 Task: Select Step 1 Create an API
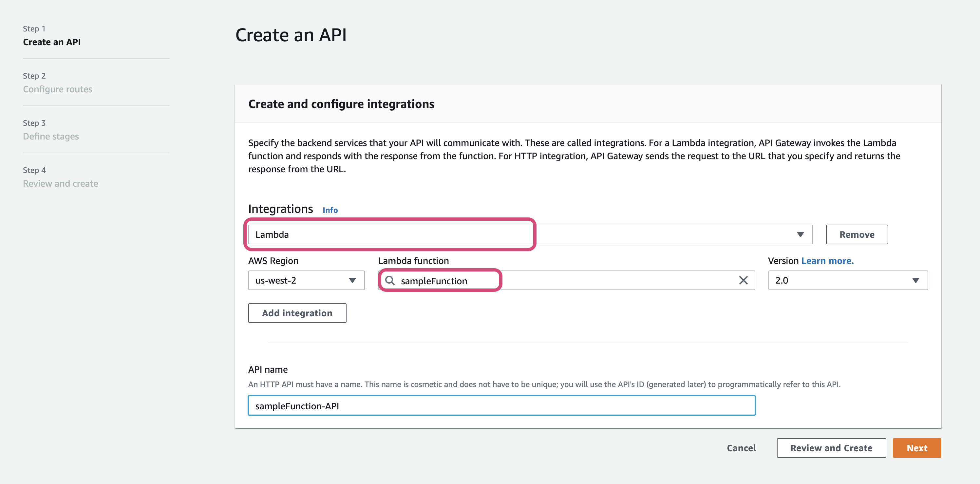pos(52,42)
